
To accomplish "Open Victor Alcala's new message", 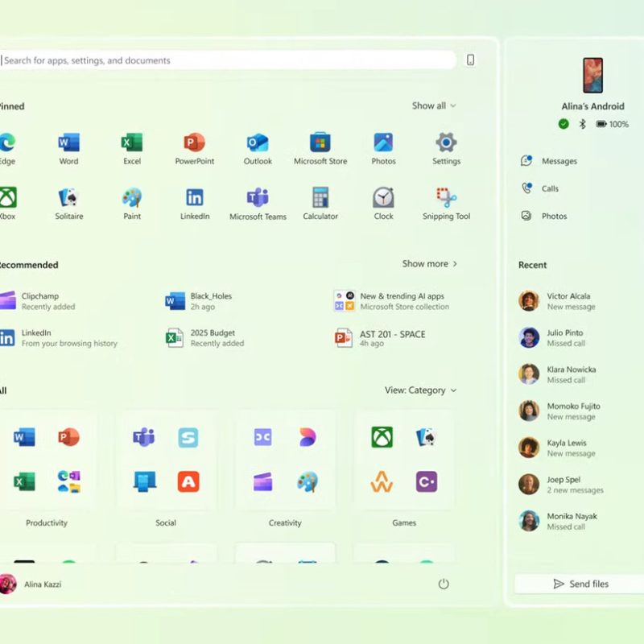I will (568, 301).
